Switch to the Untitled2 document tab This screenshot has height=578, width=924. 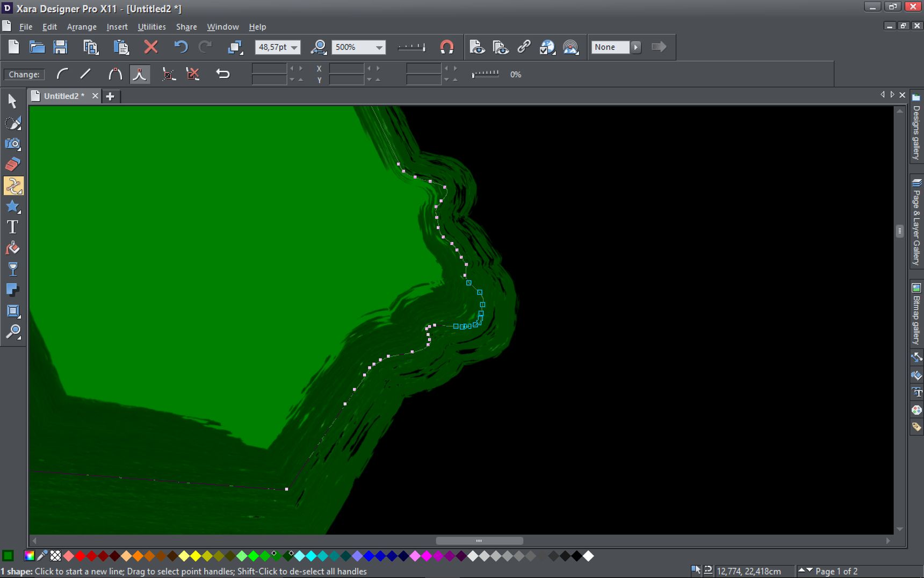(x=64, y=96)
